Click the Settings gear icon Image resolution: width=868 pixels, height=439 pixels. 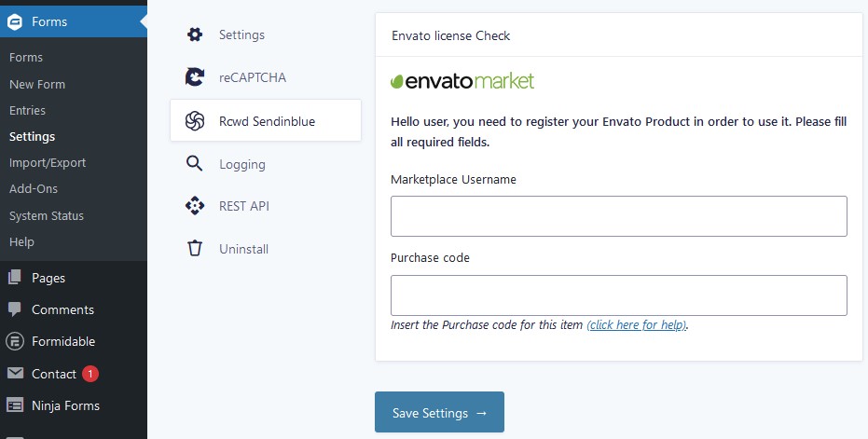point(195,34)
